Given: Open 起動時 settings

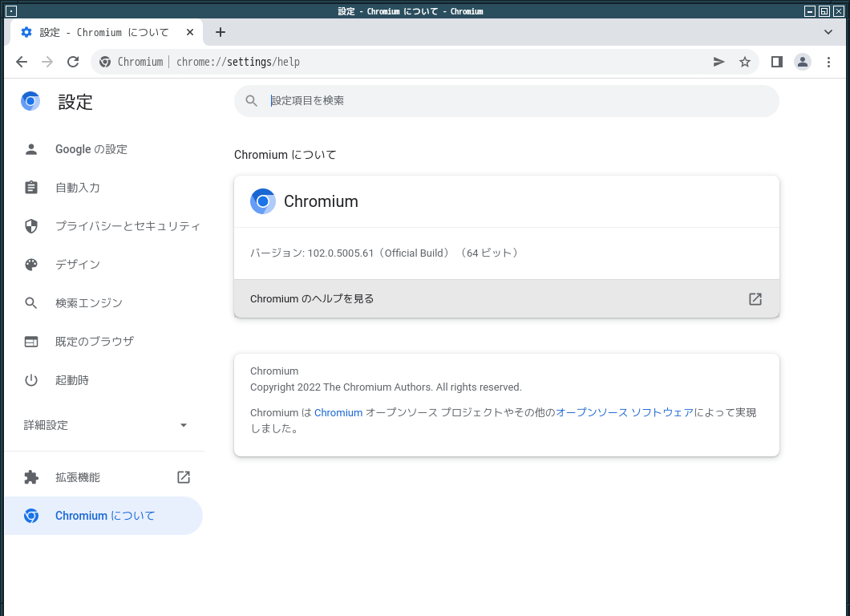Looking at the screenshot, I should click(103, 380).
